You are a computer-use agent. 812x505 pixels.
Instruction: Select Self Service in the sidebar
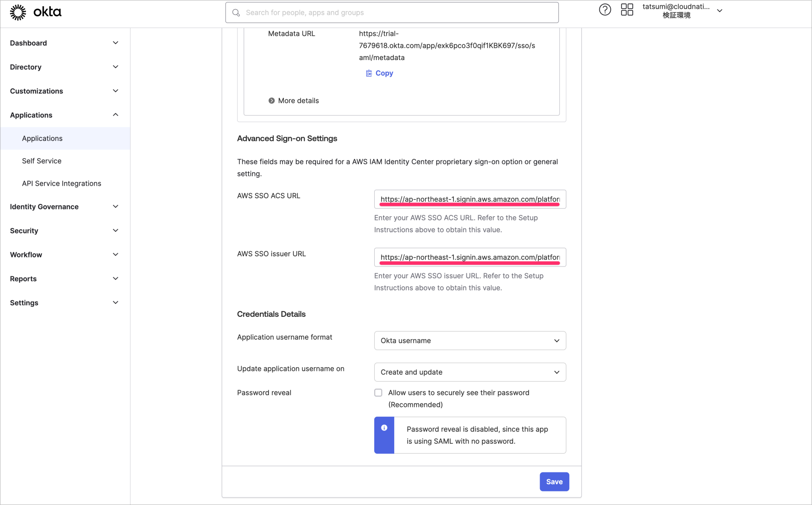coord(41,161)
